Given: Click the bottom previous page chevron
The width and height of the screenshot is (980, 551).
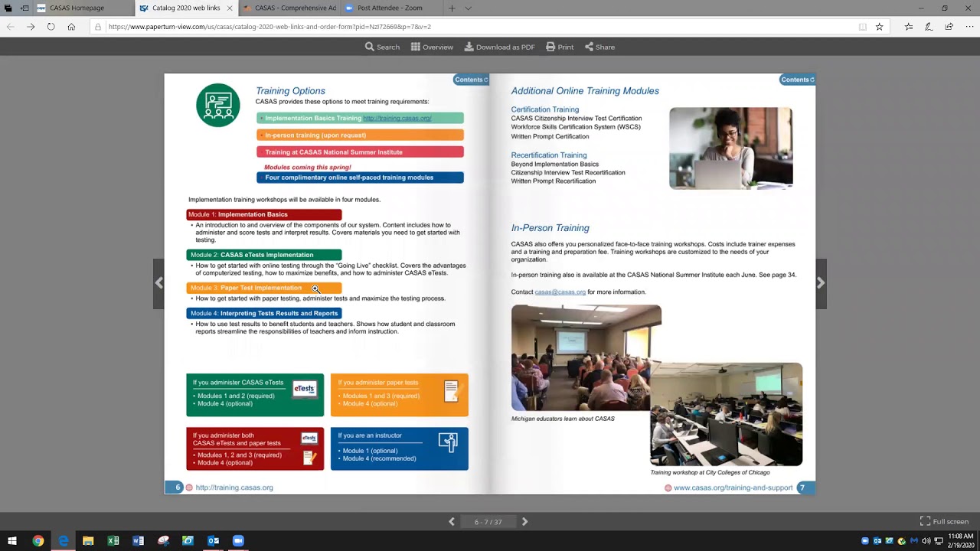Looking at the screenshot, I should [452, 522].
